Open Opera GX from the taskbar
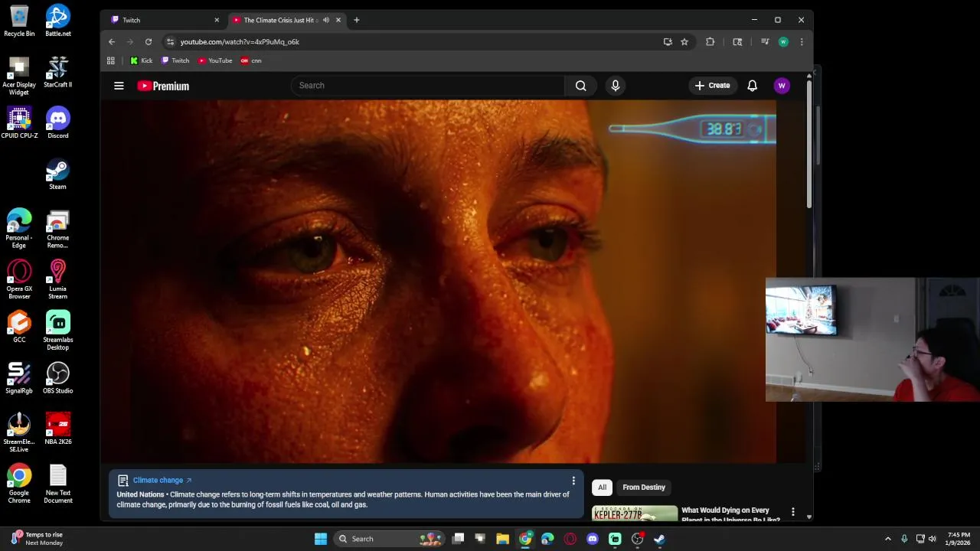The width and height of the screenshot is (980, 551). coord(570,539)
